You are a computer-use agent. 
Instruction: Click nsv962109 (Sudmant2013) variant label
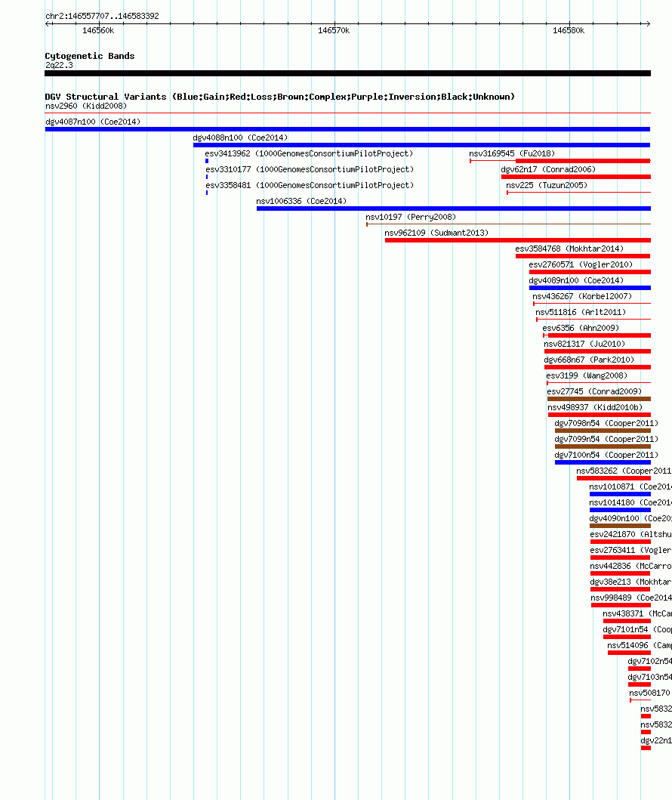click(436, 233)
